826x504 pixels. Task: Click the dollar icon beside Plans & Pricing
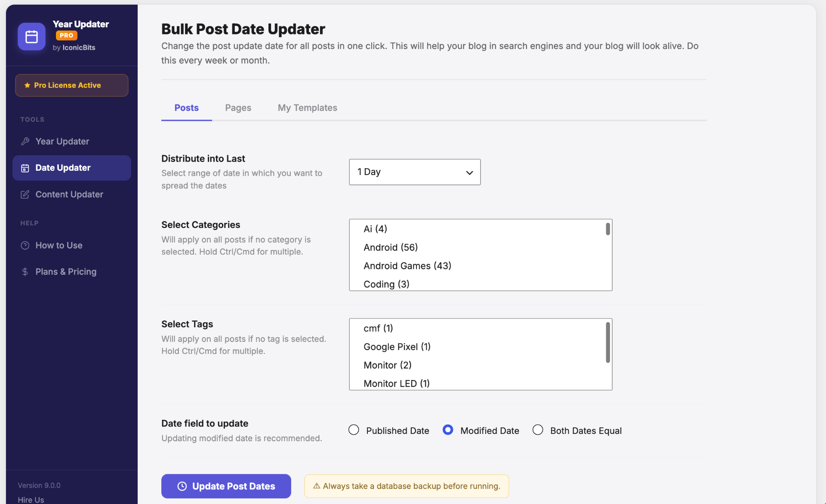pos(25,272)
